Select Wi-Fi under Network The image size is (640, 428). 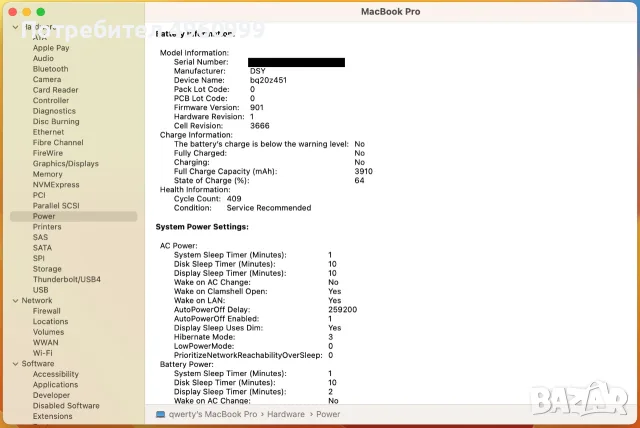[x=43, y=353]
